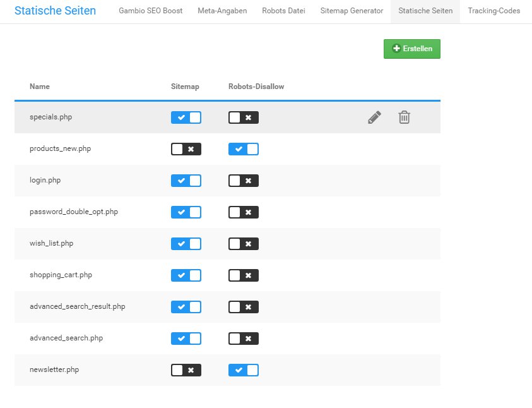
Task: Enable Robots-Disallow for shopping_cart.php
Action: click(243, 275)
